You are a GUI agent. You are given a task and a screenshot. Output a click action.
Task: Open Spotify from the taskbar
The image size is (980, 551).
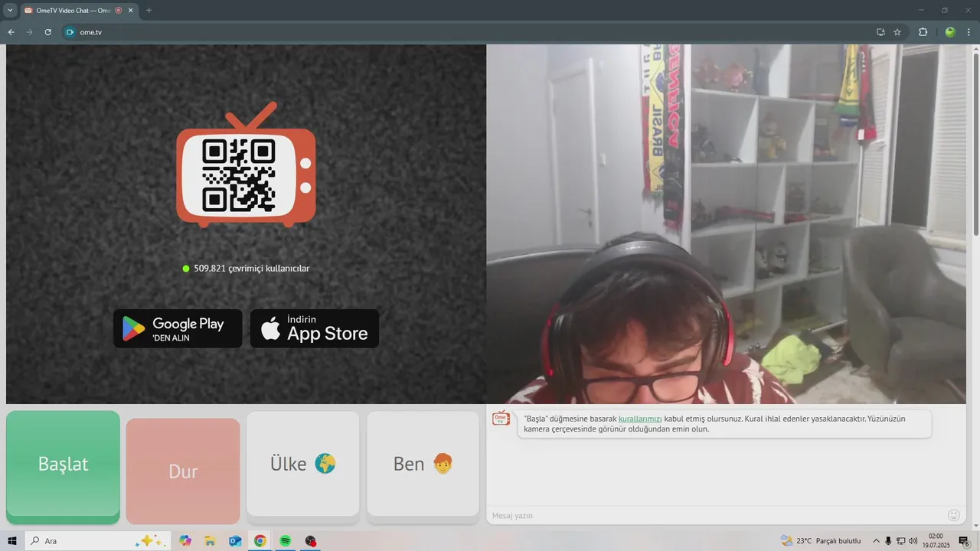(285, 541)
